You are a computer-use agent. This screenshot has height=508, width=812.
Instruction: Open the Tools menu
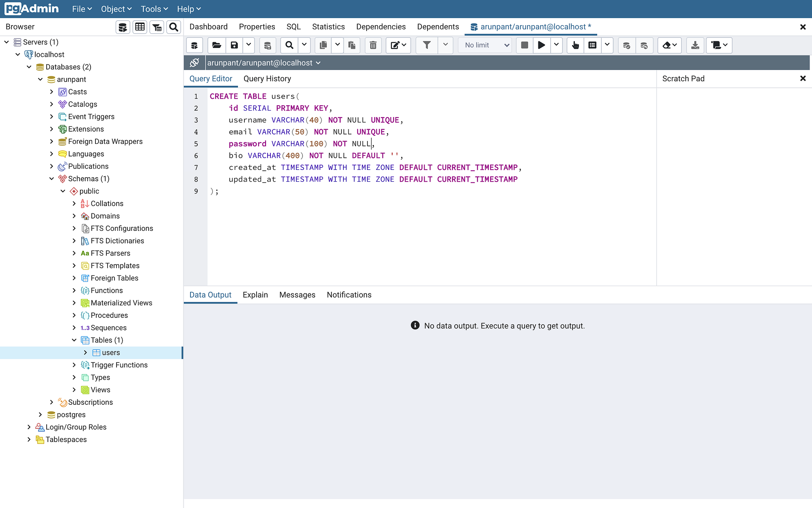click(x=153, y=9)
